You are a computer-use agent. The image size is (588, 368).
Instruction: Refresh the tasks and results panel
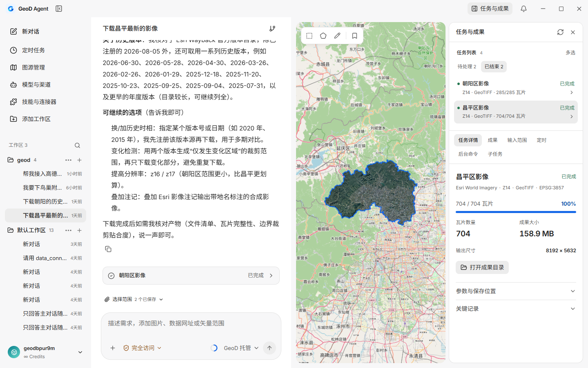coord(560,32)
